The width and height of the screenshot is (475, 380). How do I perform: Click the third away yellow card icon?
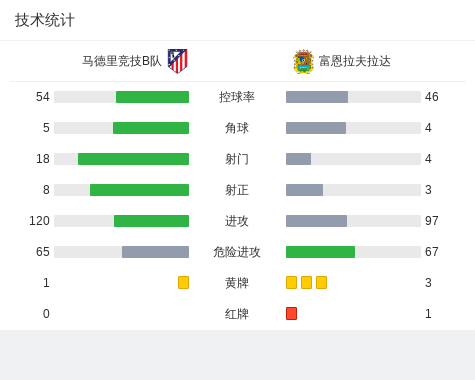(321, 282)
